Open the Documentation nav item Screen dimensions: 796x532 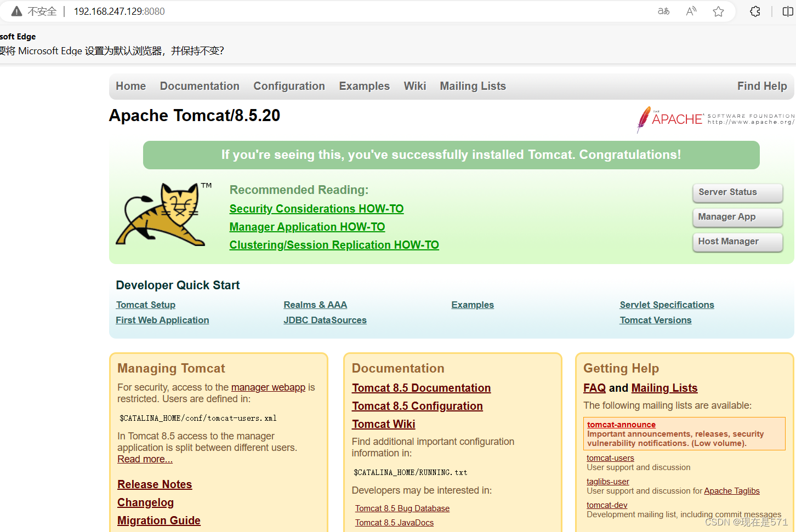[200, 86]
